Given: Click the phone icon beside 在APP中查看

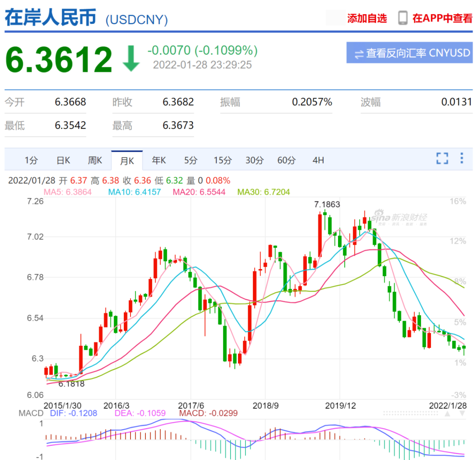Looking at the screenshot, I should tap(403, 18).
